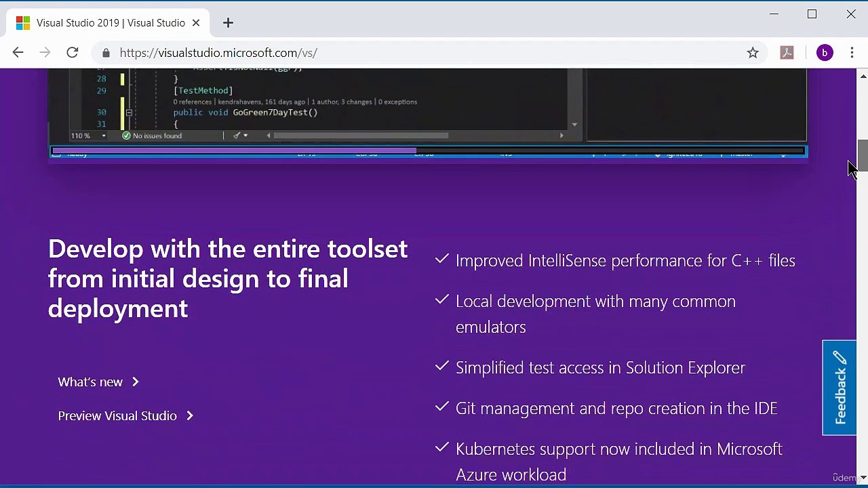The width and height of the screenshot is (868, 488).
Task: Click the '0 exceptions' CodeLens text
Action: (398, 102)
